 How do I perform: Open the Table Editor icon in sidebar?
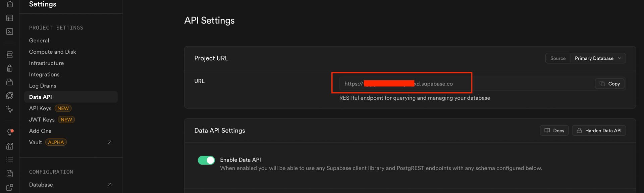10,18
